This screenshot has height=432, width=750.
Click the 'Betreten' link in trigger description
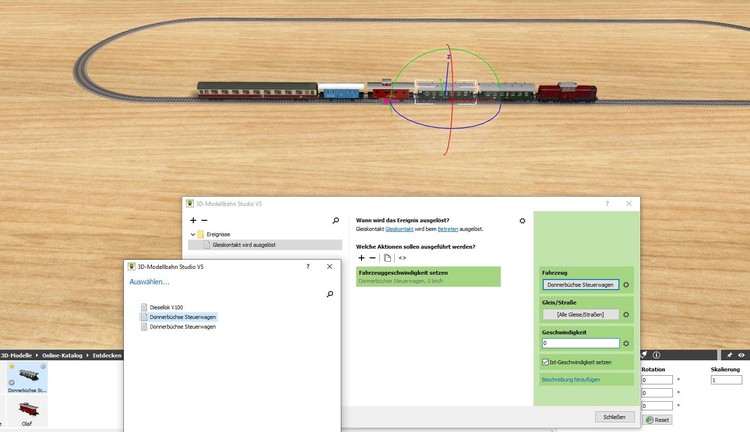coord(448,229)
